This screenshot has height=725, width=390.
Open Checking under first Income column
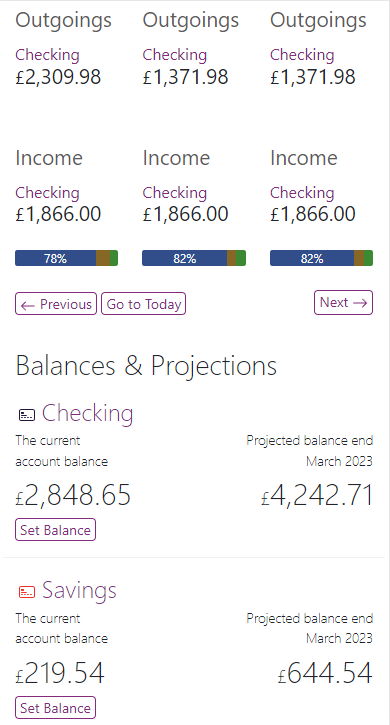coord(47,192)
